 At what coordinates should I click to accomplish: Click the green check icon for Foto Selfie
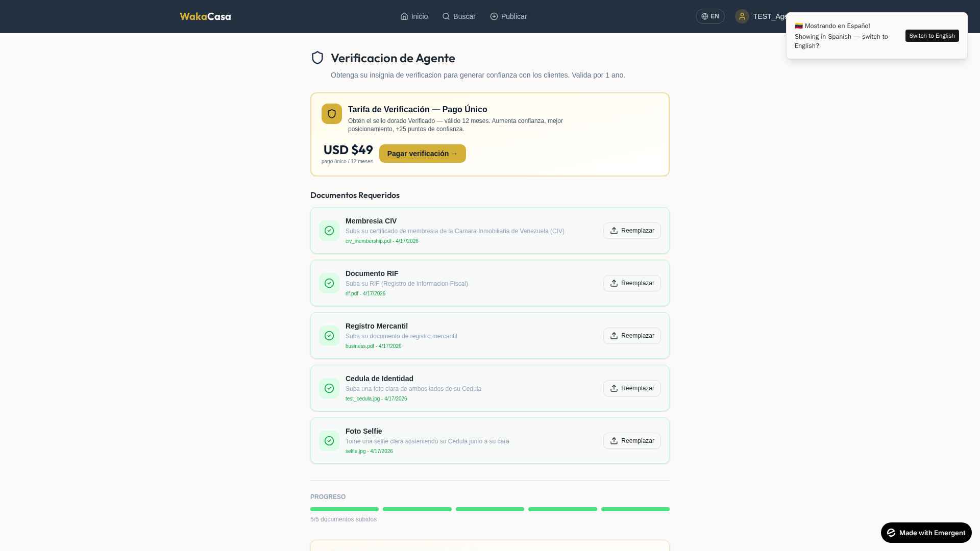point(329,441)
